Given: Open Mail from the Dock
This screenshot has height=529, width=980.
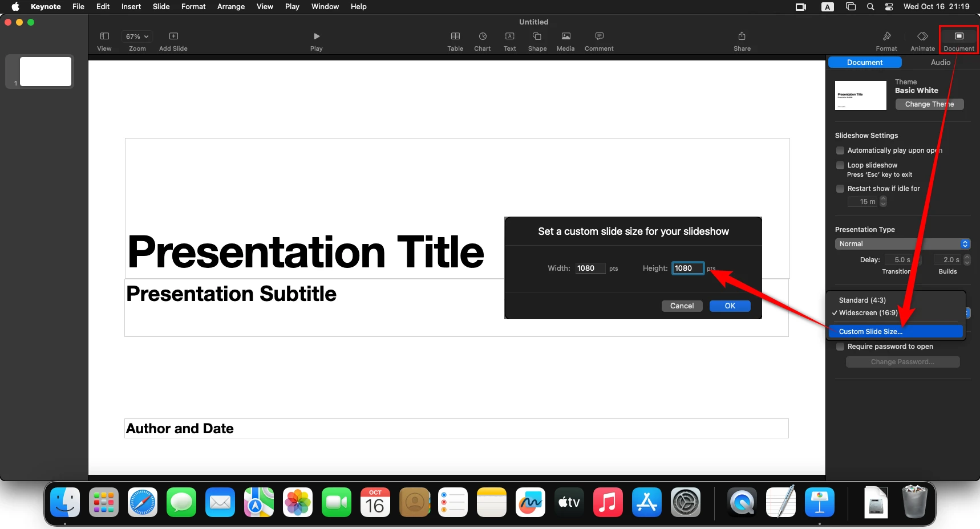Looking at the screenshot, I should (x=220, y=502).
